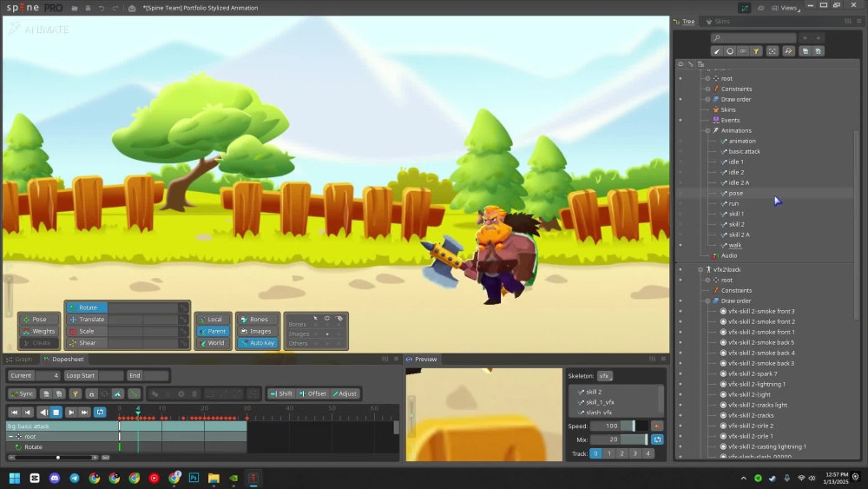The height and width of the screenshot is (489, 868).
Task: Select the Shear tool
Action: point(87,343)
